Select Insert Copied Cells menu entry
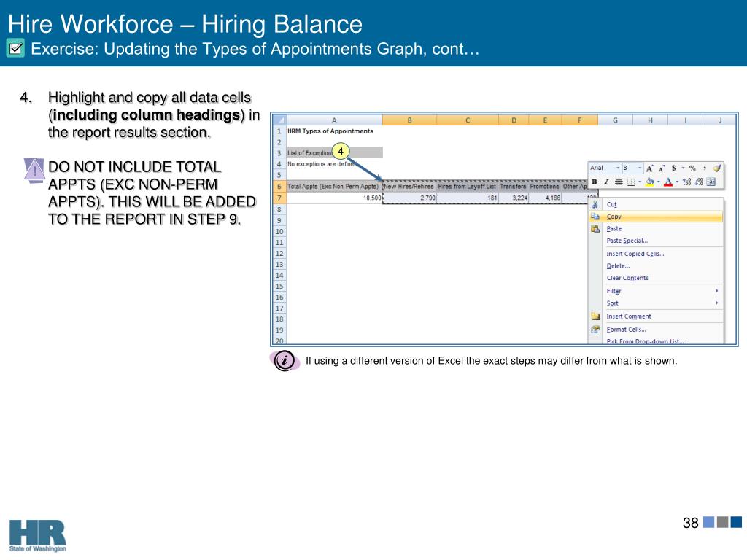 click(x=656, y=254)
